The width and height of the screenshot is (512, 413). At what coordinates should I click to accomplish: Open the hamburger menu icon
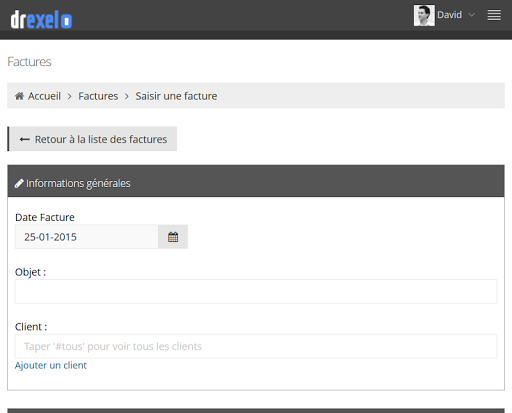(x=494, y=15)
